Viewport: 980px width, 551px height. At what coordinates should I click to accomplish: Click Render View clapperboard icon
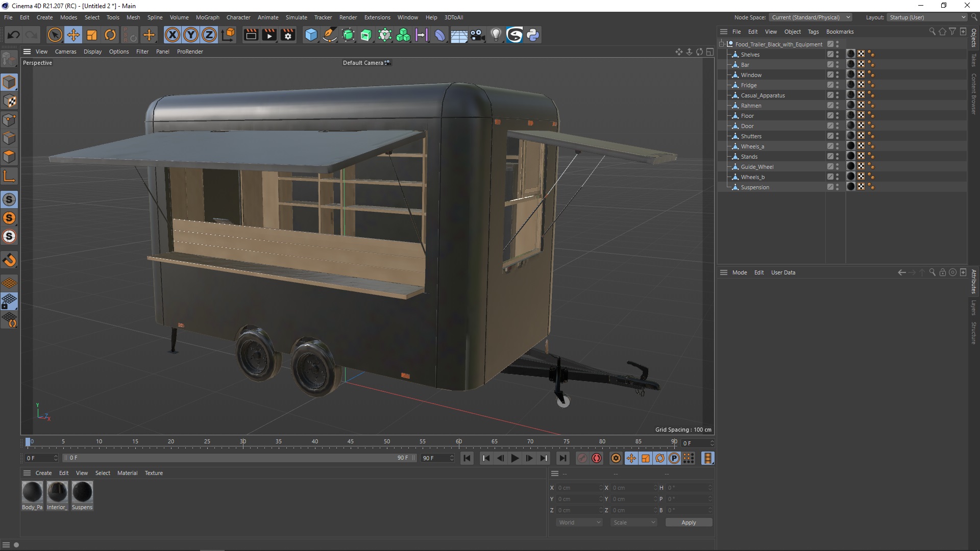pyautogui.click(x=251, y=35)
